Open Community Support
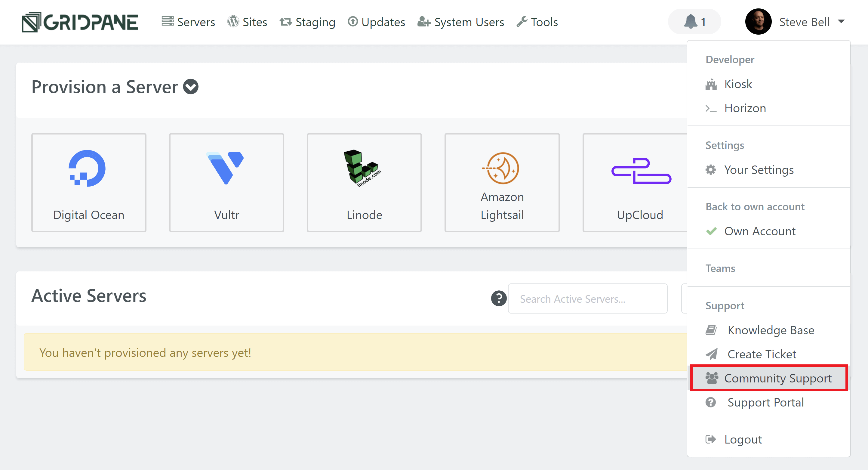Screen dimensions: 868x470 tap(768, 378)
